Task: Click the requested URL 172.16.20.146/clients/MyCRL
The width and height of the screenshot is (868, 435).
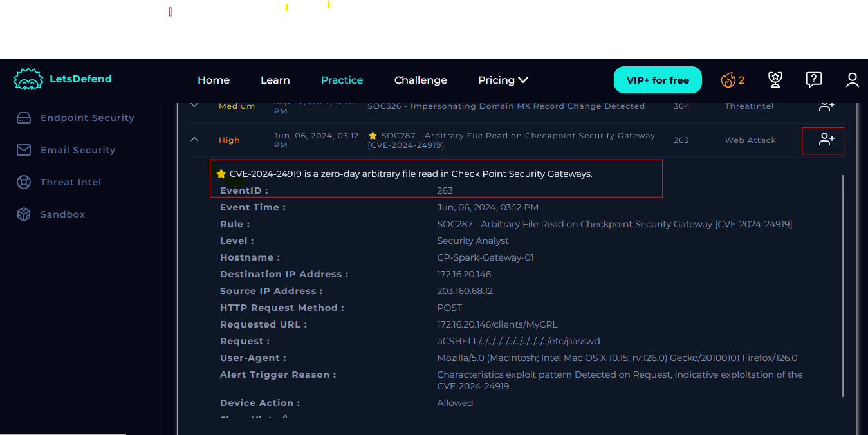Action: (x=497, y=324)
